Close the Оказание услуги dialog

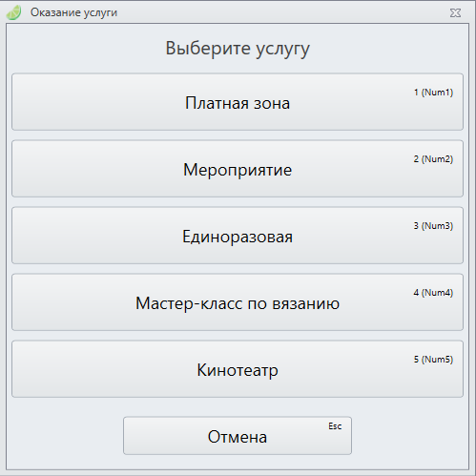click(455, 13)
